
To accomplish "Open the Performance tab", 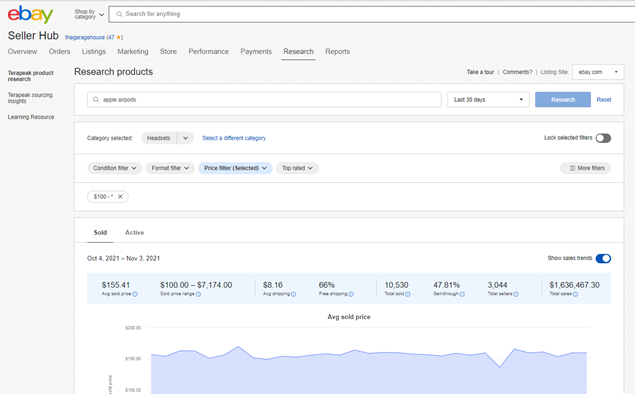I will (209, 51).
